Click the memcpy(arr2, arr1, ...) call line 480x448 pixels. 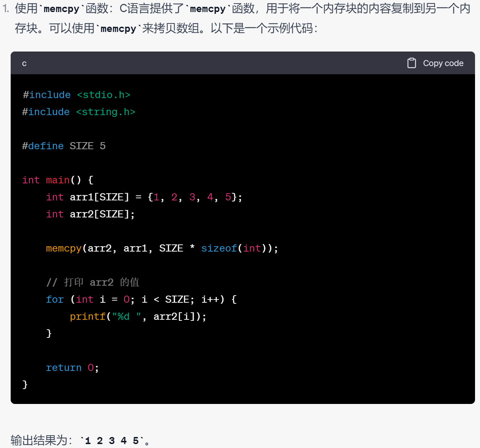pos(162,248)
